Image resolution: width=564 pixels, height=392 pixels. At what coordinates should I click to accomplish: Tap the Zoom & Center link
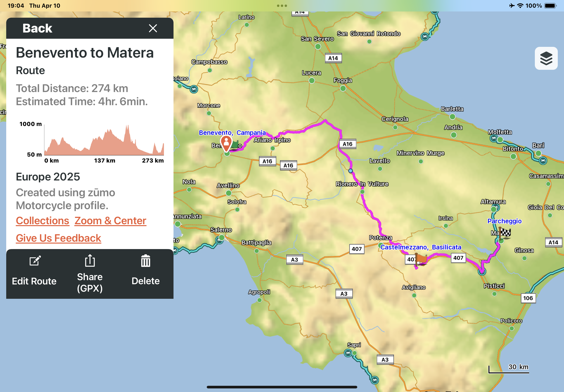[x=110, y=221]
